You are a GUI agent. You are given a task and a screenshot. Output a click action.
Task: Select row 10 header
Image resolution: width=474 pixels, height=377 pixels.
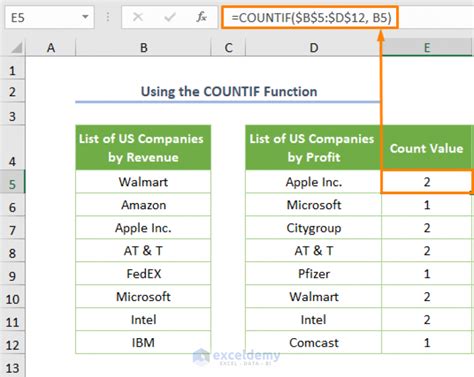(x=12, y=297)
